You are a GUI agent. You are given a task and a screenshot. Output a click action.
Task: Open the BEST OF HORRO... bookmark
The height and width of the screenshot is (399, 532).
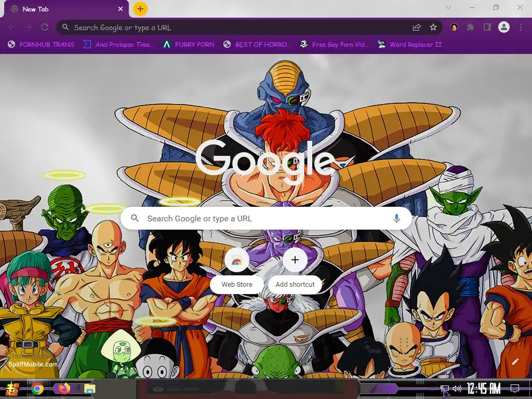click(257, 45)
